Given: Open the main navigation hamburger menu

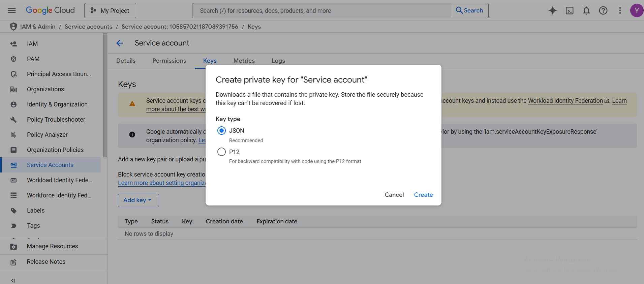Looking at the screenshot, I should coord(12,10).
